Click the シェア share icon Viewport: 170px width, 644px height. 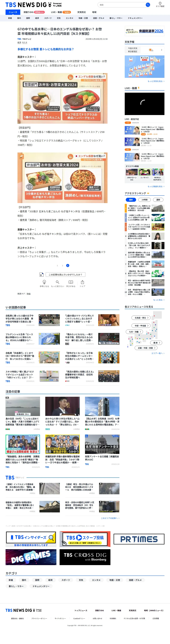tap(82, 282)
